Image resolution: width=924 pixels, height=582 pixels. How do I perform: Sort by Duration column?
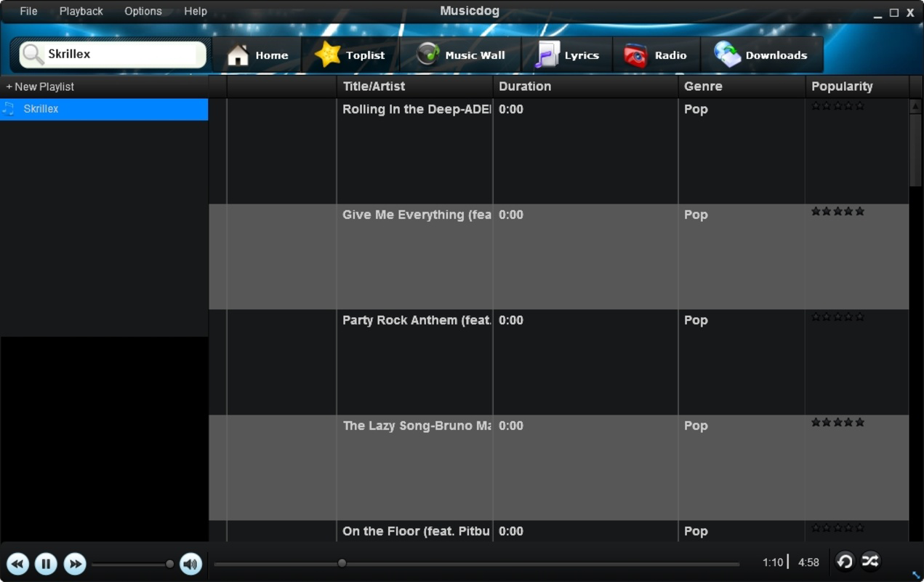(x=585, y=86)
